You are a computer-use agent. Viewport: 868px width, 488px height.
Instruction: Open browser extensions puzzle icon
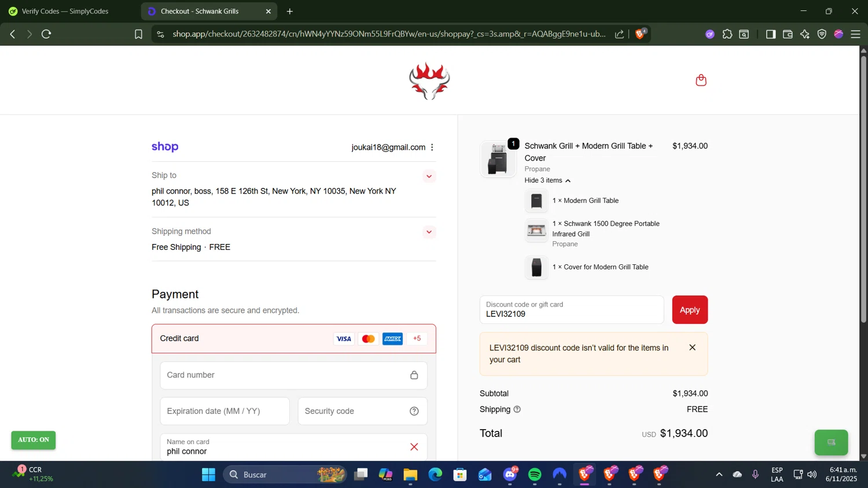(727, 34)
